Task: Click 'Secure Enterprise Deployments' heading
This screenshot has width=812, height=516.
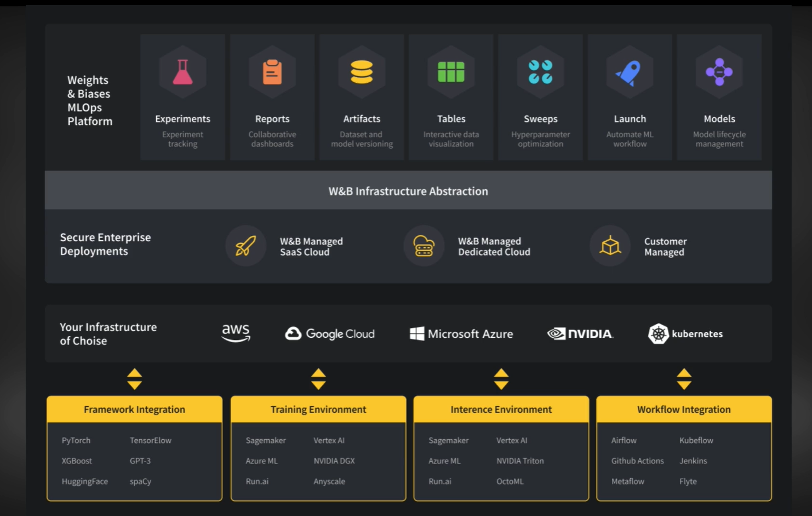Action: (105, 244)
